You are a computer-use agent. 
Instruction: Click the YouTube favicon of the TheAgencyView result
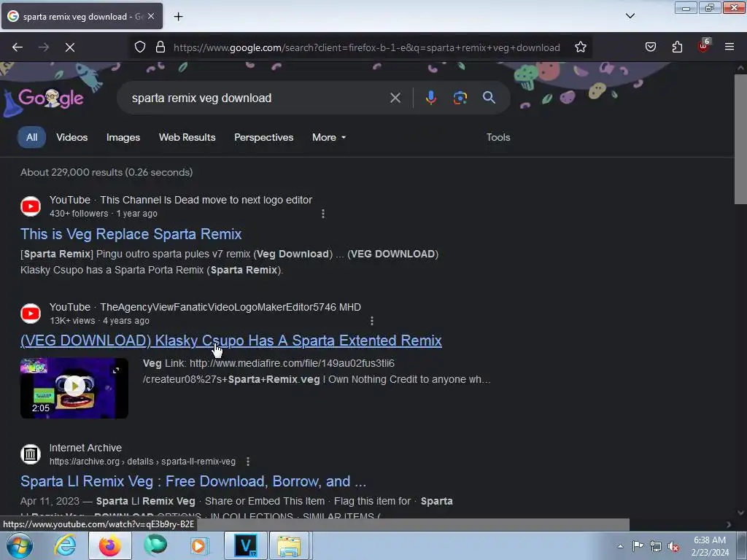click(31, 314)
